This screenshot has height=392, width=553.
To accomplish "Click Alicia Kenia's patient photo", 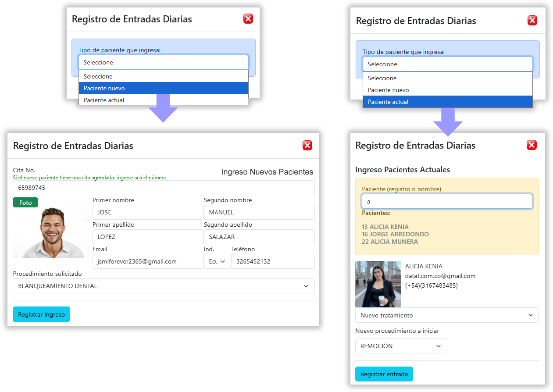I will (378, 284).
